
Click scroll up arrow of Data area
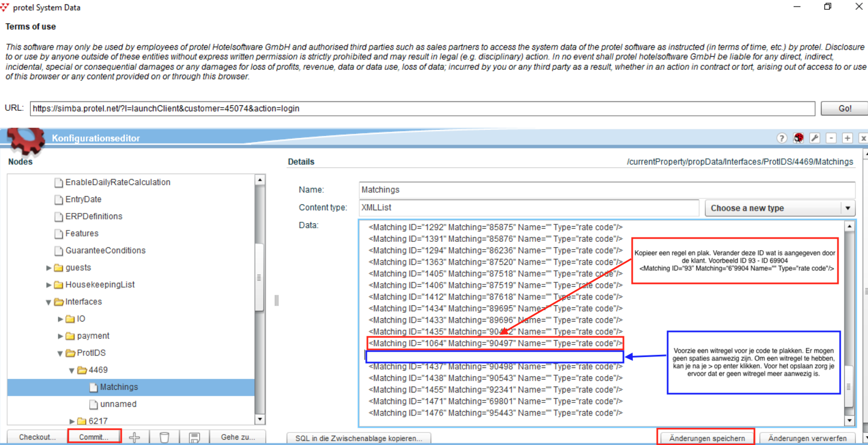click(x=849, y=226)
